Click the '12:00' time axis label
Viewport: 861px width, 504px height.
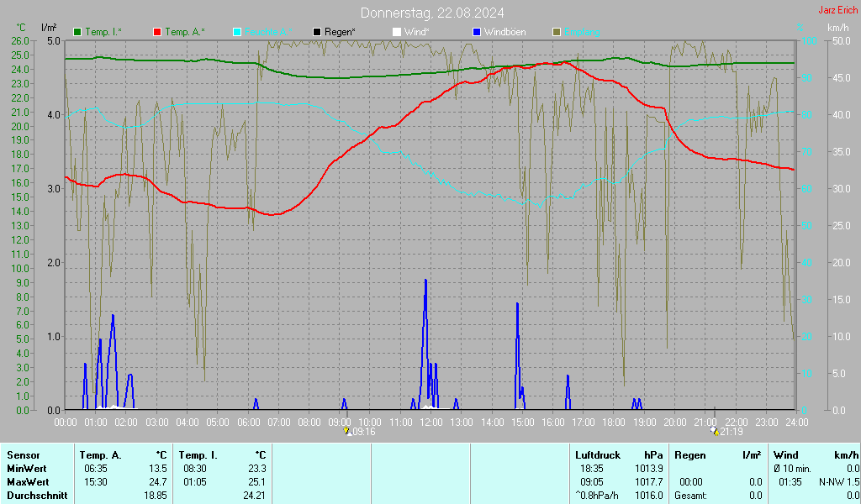click(x=431, y=423)
